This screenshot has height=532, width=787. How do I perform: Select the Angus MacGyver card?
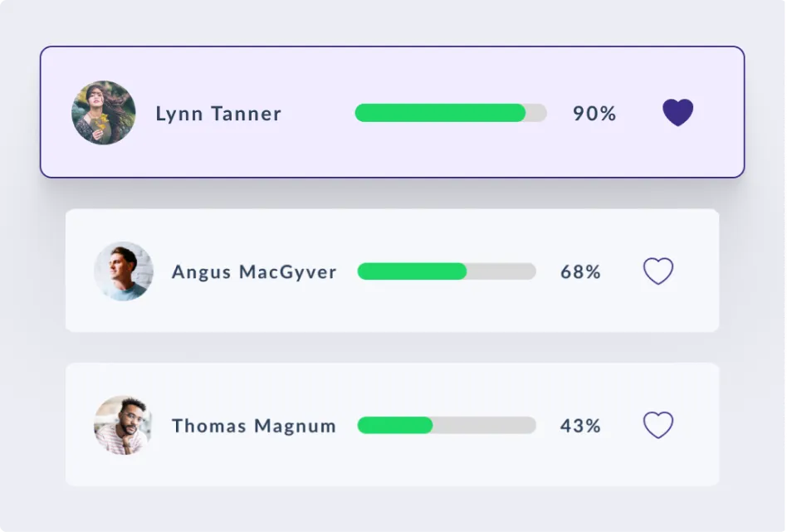coord(392,271)
